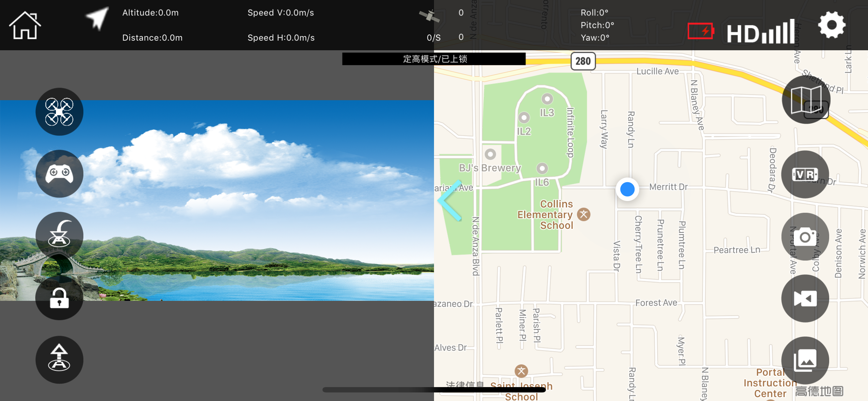Image resolution: width=868 pixels, height=401 pixels.
Task: Toggle VR view mode
Action: pos(805,175)
